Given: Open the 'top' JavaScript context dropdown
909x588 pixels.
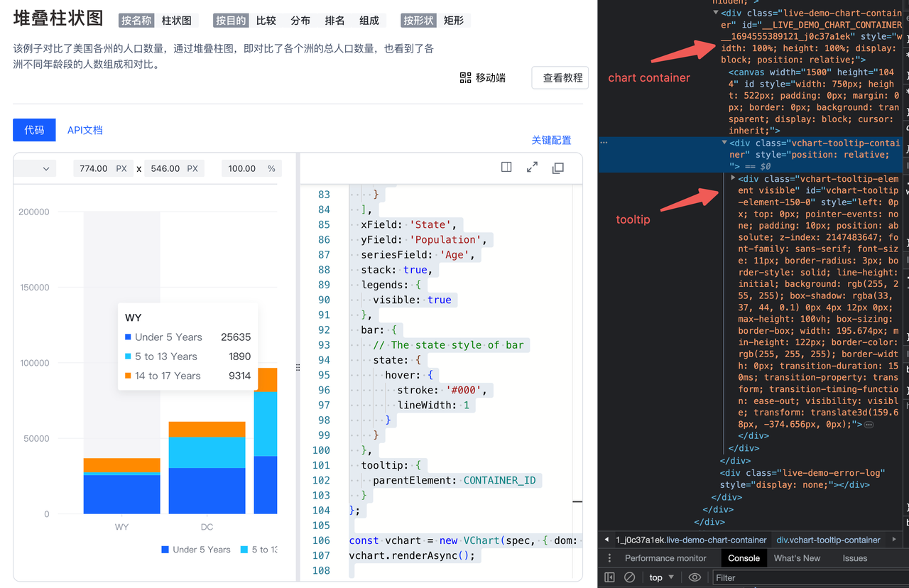Looking at the screenshot, I should coord(662,577).
